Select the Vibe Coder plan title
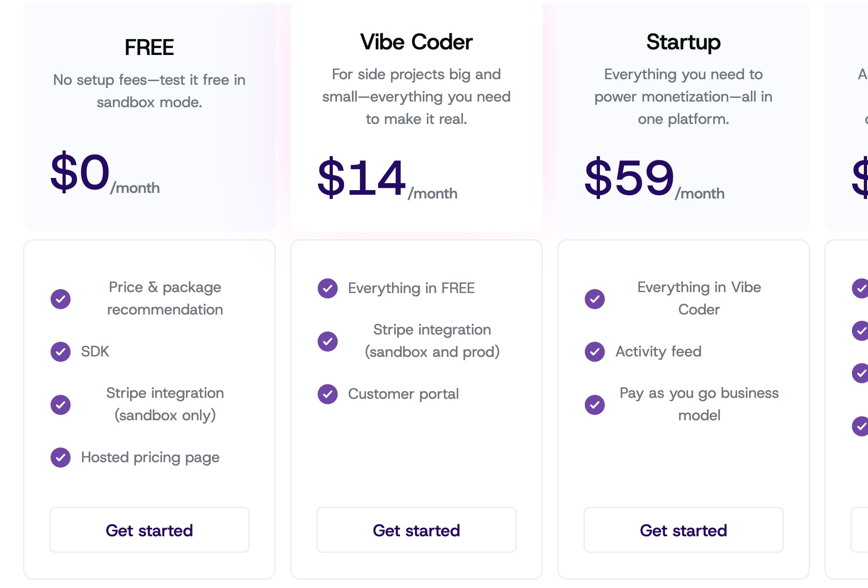 (x=416, y=42)
